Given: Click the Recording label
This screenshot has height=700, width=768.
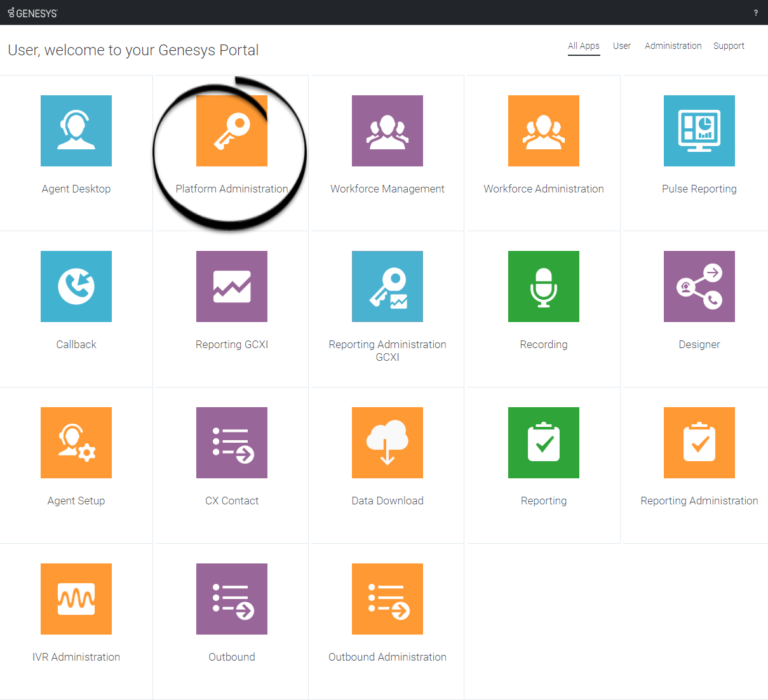Looking at the screenshot, I should [x=544, y=344].
